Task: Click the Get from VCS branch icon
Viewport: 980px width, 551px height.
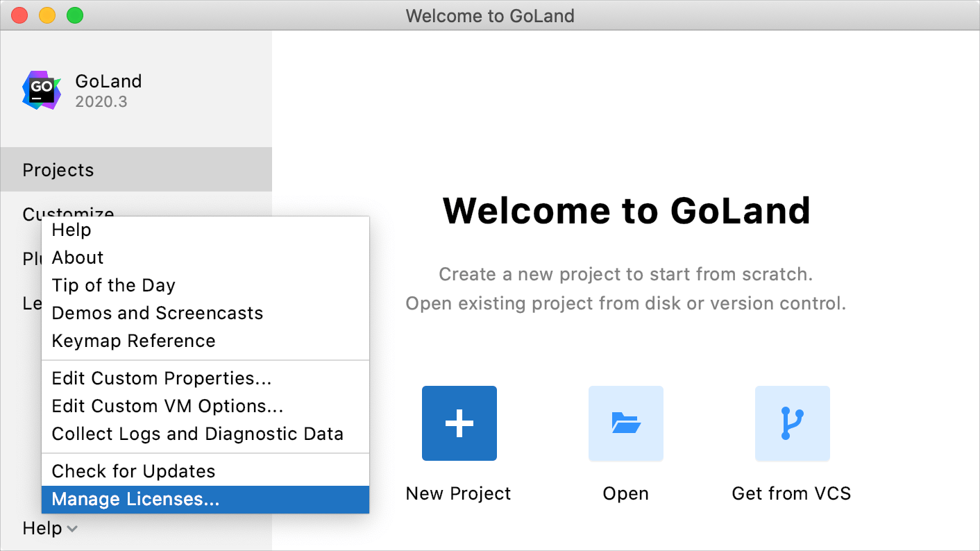Action: click(792, 423)
